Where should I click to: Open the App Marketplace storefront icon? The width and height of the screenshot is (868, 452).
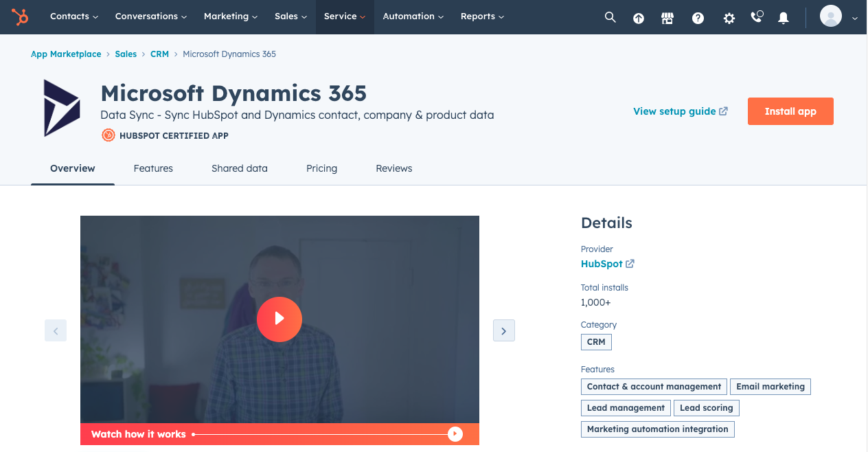[x=667, y=17]
